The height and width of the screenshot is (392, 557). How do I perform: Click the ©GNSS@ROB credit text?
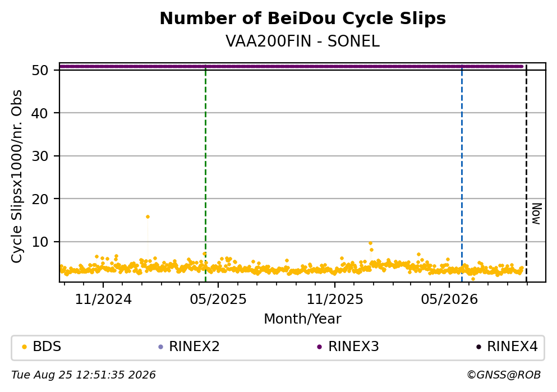(x=504, y=375)
